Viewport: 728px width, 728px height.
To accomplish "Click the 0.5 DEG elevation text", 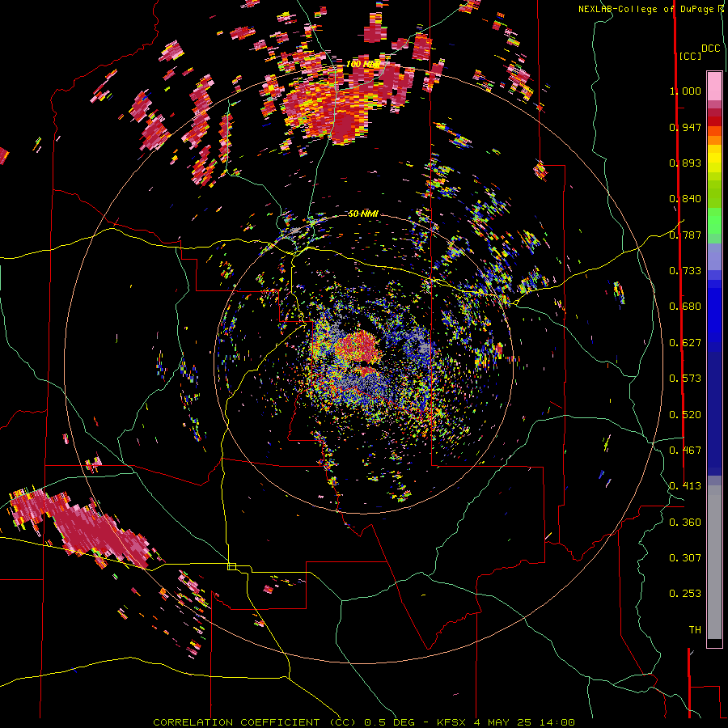I will click(x=391, y=722).
